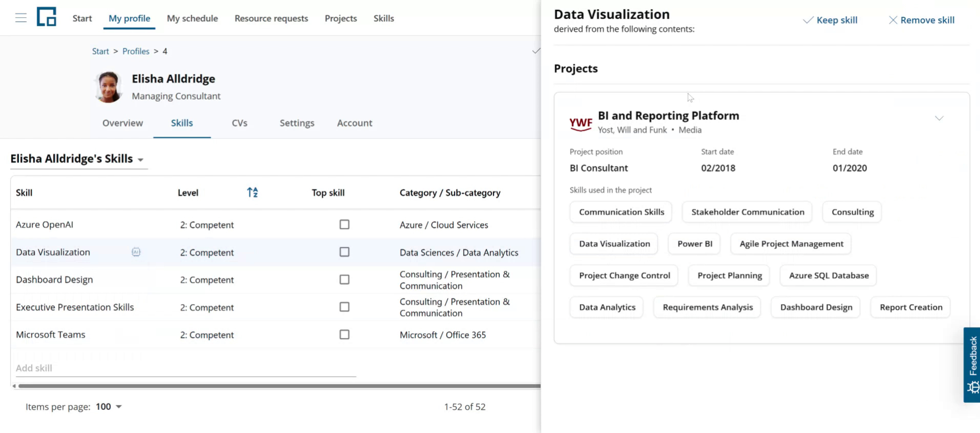This screenshot has height=433, width=980.
Task: Click the Requirements Analysis skill chip
Action: point(707,307)
